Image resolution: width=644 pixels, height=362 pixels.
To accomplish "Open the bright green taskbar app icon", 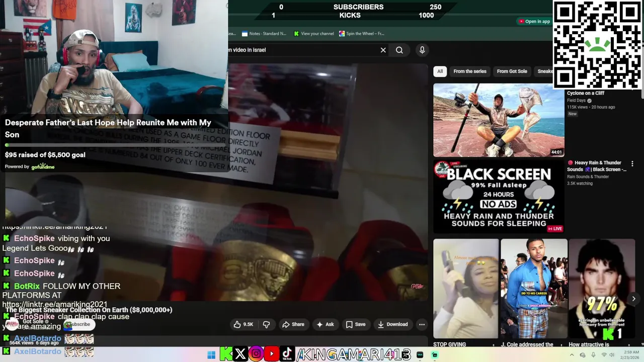I will point(435,355).
